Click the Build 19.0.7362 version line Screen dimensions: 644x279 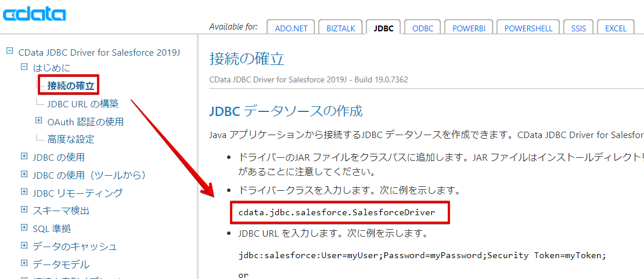(x=308, y=79)
